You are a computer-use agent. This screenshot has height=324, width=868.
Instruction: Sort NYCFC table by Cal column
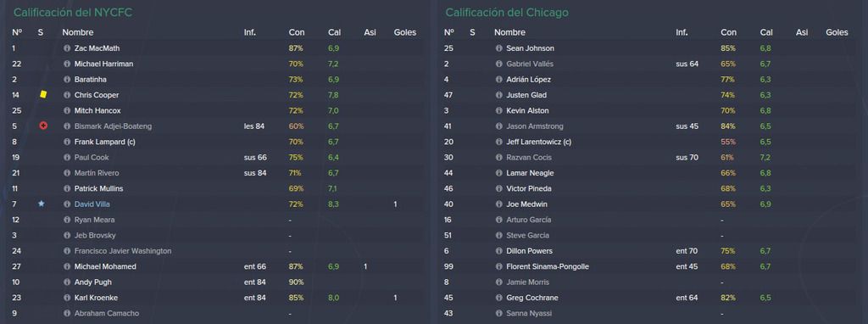coord(334,33)
